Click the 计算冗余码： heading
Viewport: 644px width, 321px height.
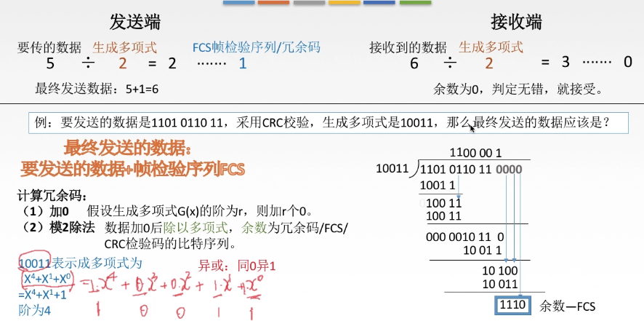click(x=52, y=196)
